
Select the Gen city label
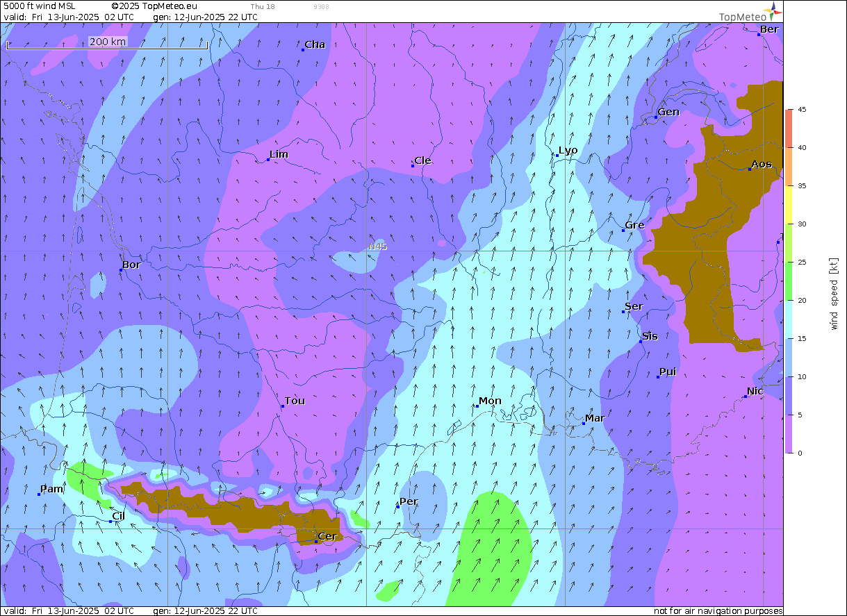pyautogui.click(x=668, y=112)
